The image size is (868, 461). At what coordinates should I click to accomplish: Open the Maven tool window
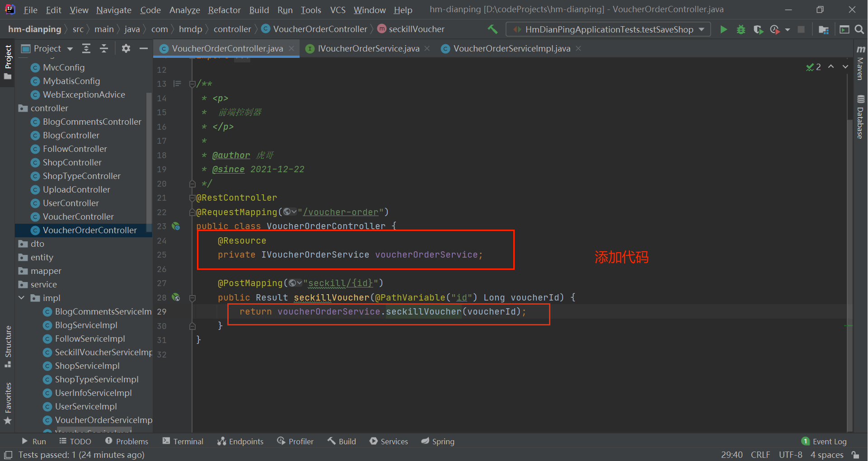[860, 63]
